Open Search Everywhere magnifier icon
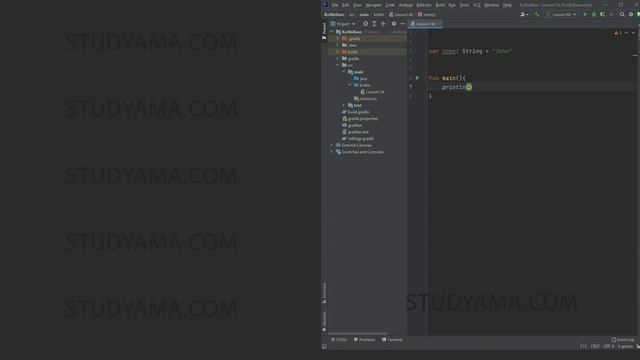 622,14
